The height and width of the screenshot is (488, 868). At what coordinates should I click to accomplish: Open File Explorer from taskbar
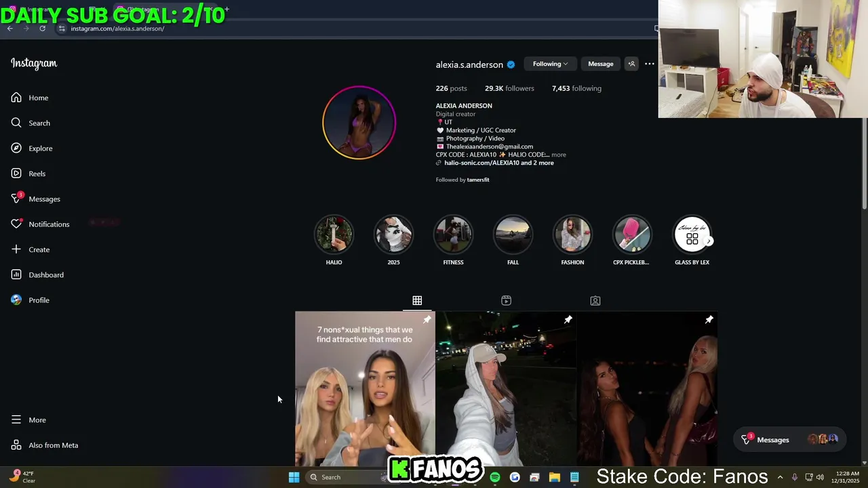point(554,477)
